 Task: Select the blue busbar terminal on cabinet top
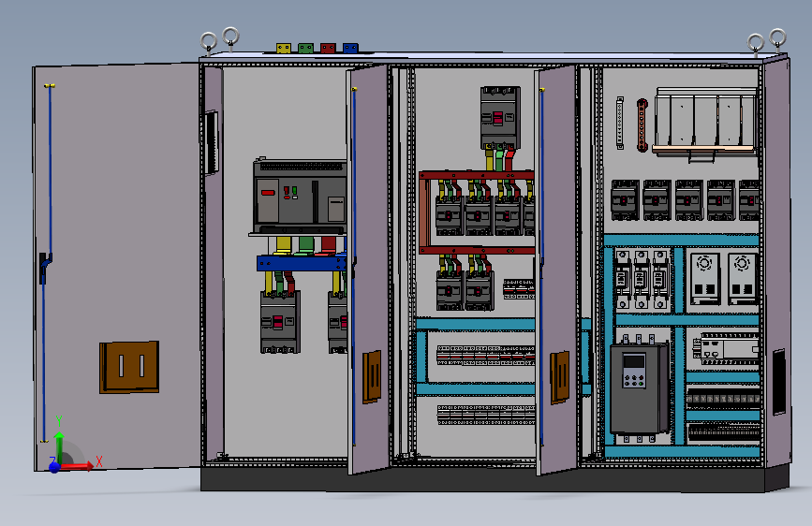click(x=350, y=48)
